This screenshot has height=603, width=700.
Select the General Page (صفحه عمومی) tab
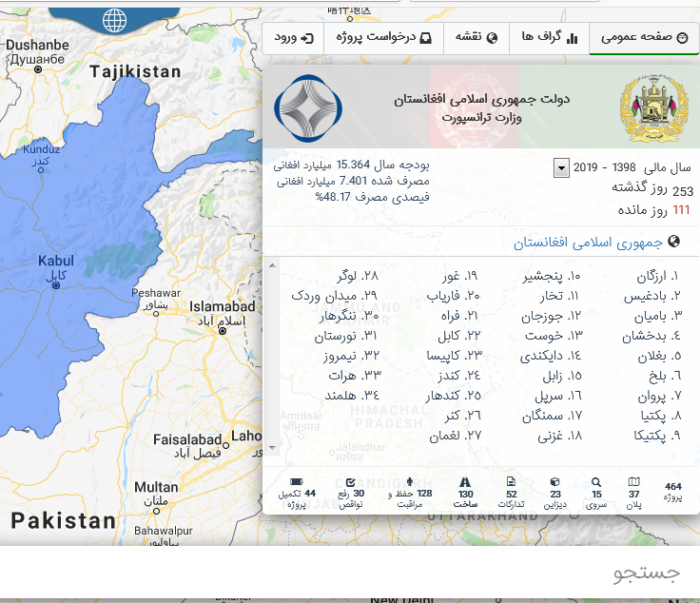pos(644,38)
